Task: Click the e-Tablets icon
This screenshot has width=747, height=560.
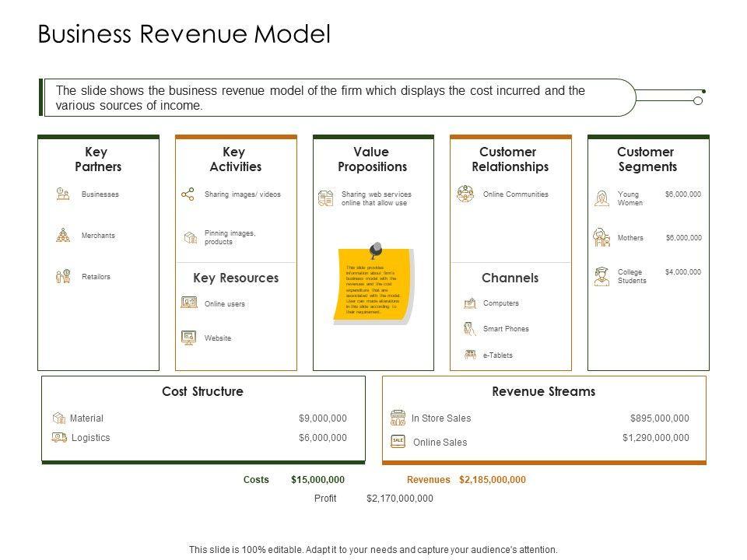Action: coord(469,355)
